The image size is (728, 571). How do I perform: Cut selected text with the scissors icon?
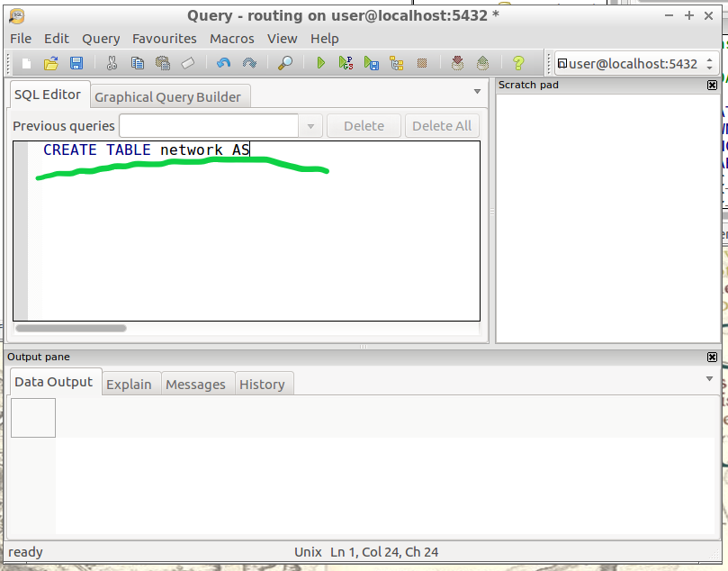112,63
